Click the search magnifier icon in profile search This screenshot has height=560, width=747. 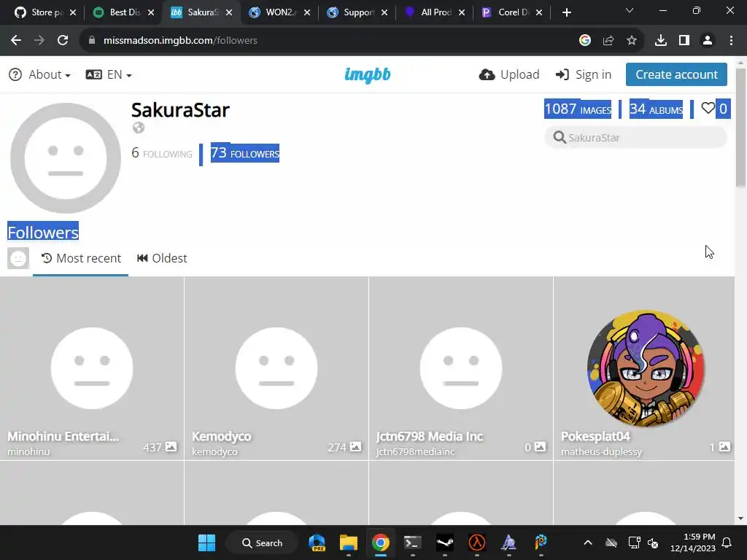560,138
